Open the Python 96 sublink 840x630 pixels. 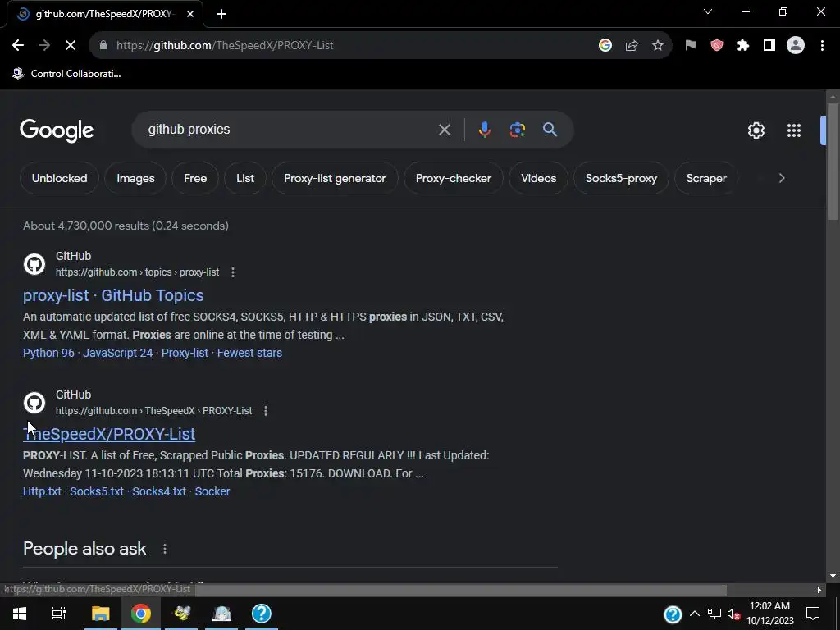[48, 353]
